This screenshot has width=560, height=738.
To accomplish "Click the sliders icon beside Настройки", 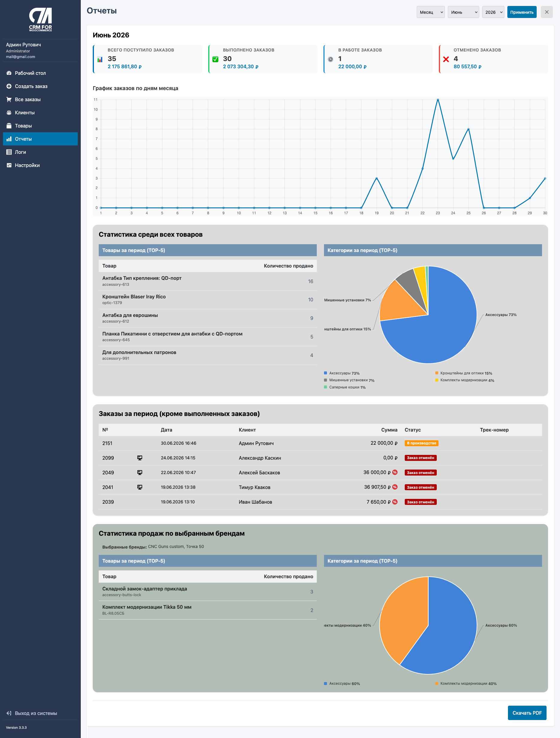I will coord(9,165).
